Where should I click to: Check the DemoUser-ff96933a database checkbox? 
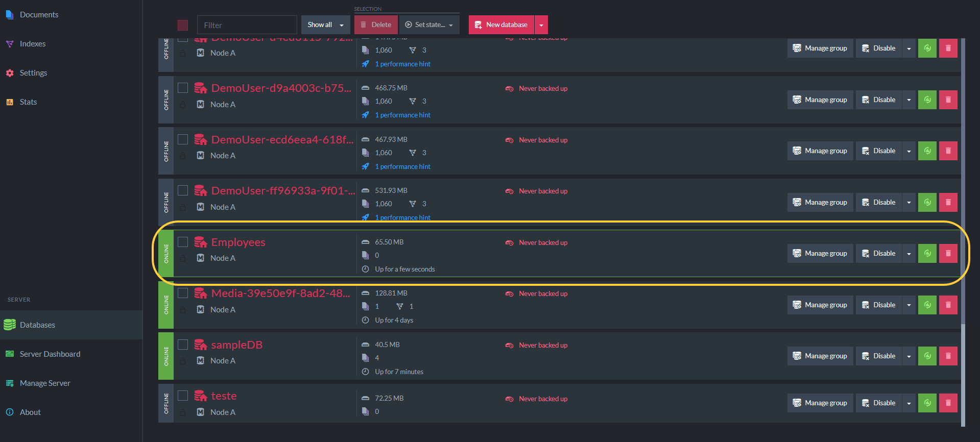click(x=183, y=190)
